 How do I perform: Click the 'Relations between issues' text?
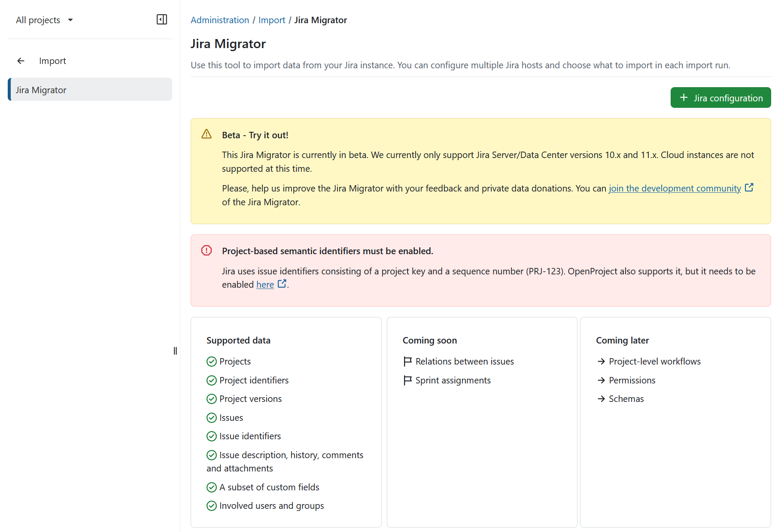pos(465,362)
